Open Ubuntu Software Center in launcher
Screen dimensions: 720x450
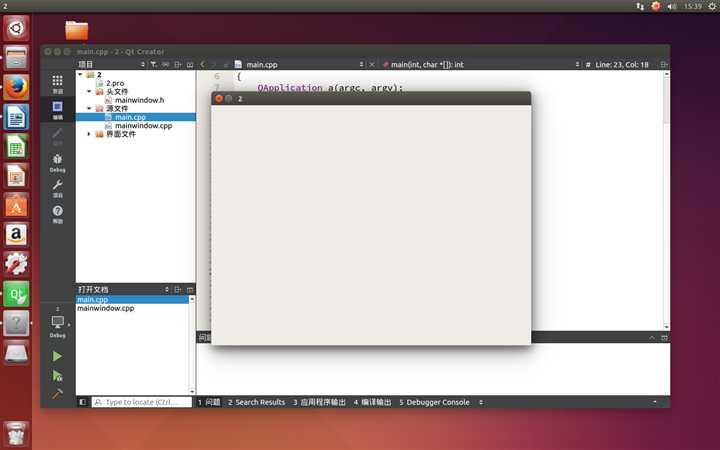(16, 205)
